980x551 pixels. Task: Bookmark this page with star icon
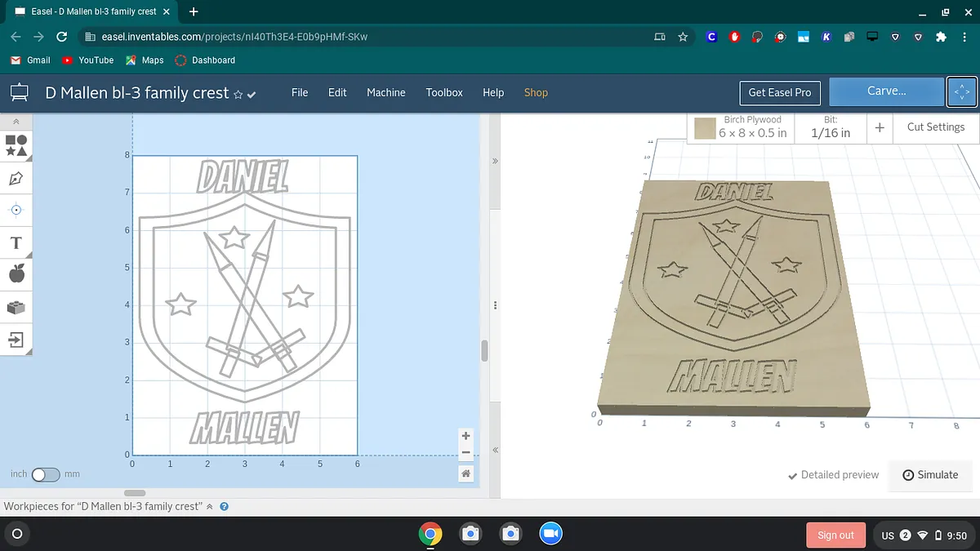683,37
